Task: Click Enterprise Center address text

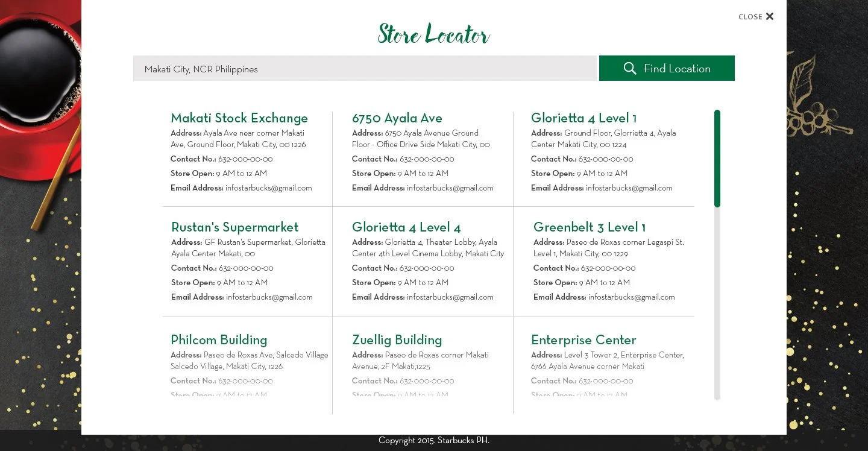Action: (x=608, y=361)
